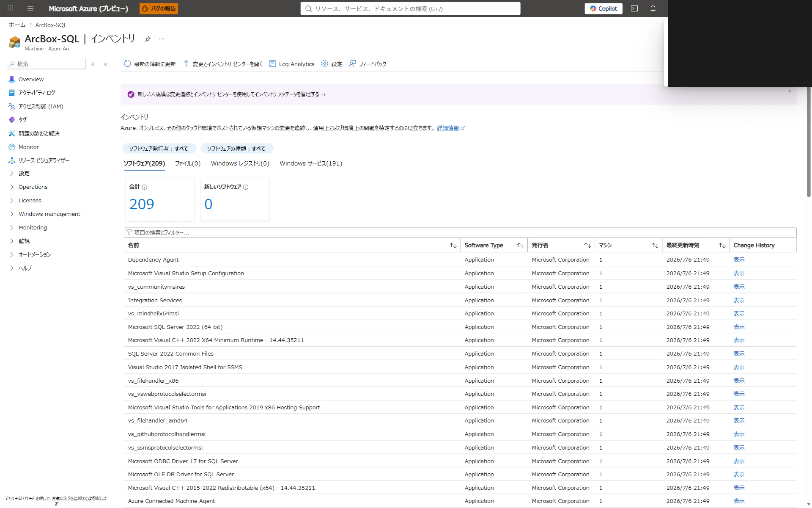The height and width of the screenshot is (508, 812).
Task: Click the sidebar expand/collapse all arrows icon
Action: pyautogui.click(x=93, y=64)
